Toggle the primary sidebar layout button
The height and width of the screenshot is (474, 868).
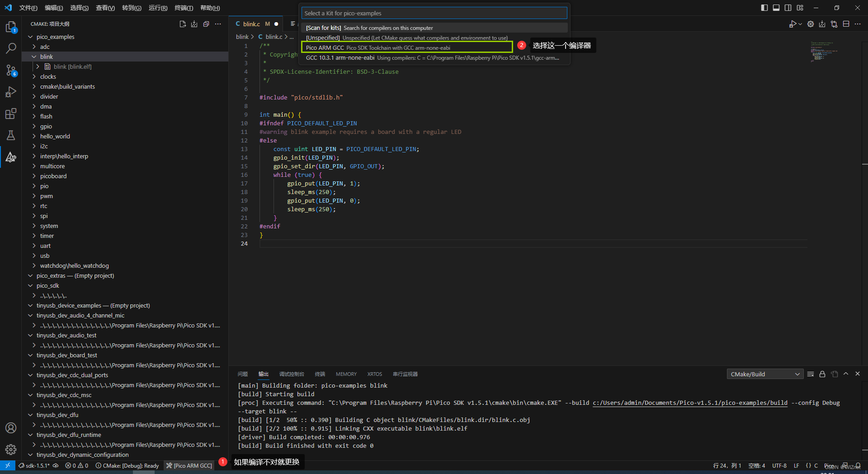[764, 8]
